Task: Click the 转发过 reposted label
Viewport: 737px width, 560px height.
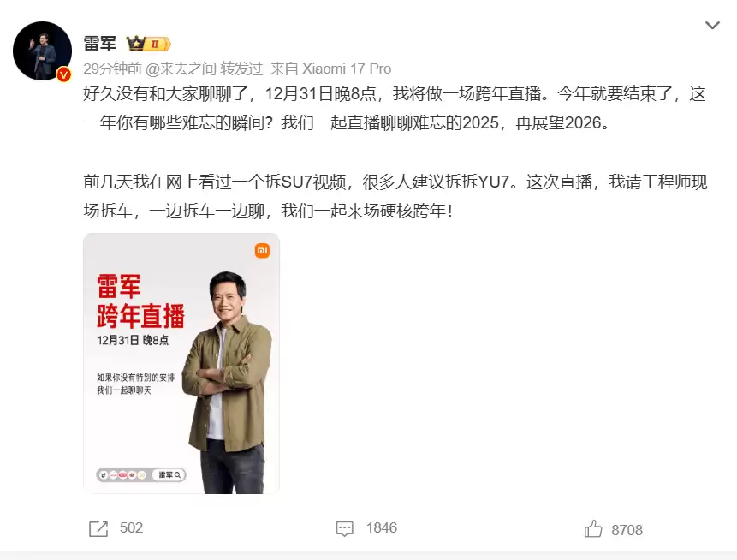Action: tap(241, 69)
